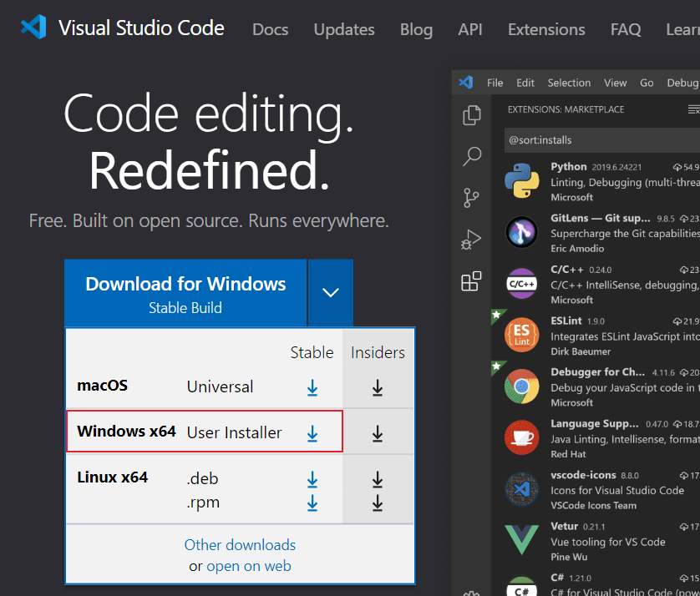Image resolution: width=700 pixels, height=596 pixels.
Task: Click the Debugger for Chrome icon
Action: pyautogui.click(x=521, y=386)
